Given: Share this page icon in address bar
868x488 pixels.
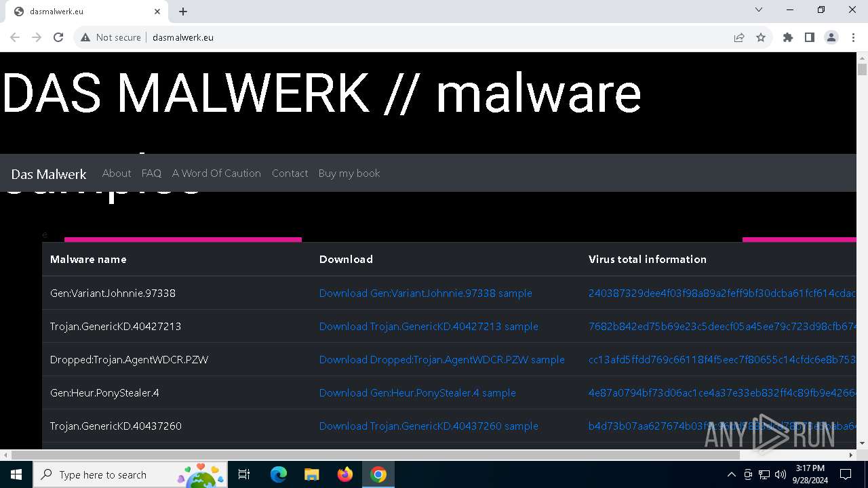Looking at the screenshot, I should [x=739, y=37].
